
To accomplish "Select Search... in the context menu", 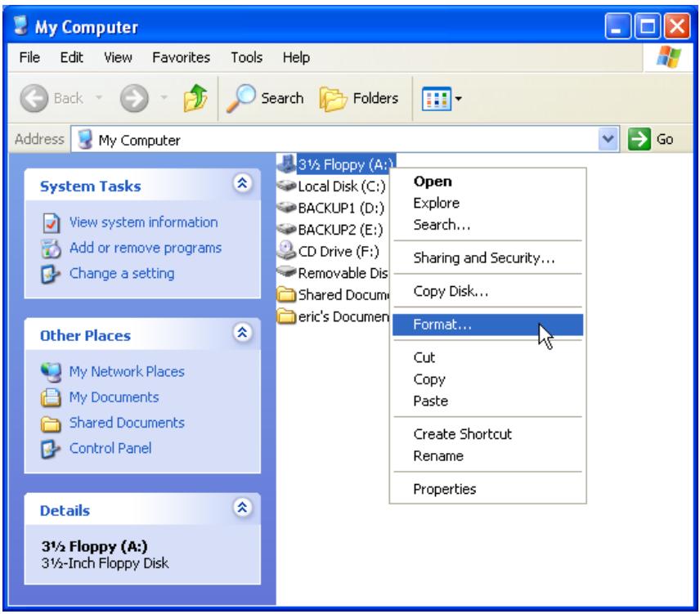I will point(487,225).
